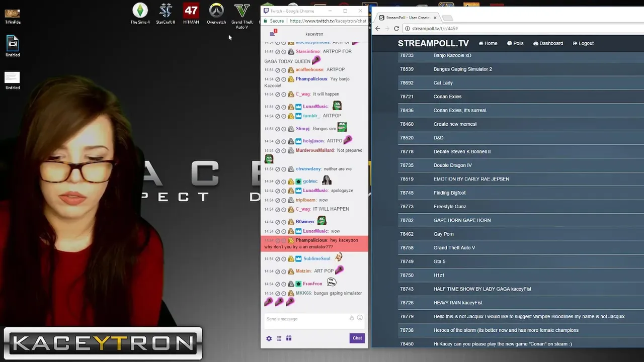Click the ban icon on SublimeSoul's message
The height and width of the screenshot is (362, 644).
click(x=278, y=259)
